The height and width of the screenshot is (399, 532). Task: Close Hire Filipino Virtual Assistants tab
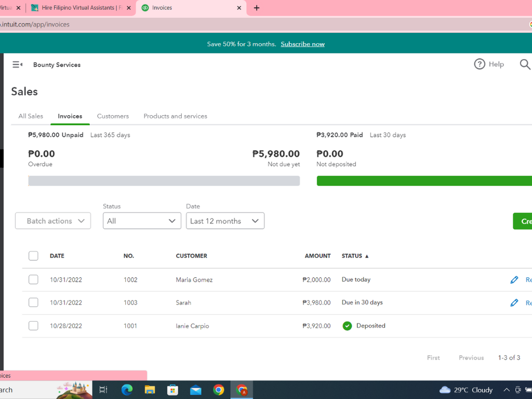click(x=129, y=8)
